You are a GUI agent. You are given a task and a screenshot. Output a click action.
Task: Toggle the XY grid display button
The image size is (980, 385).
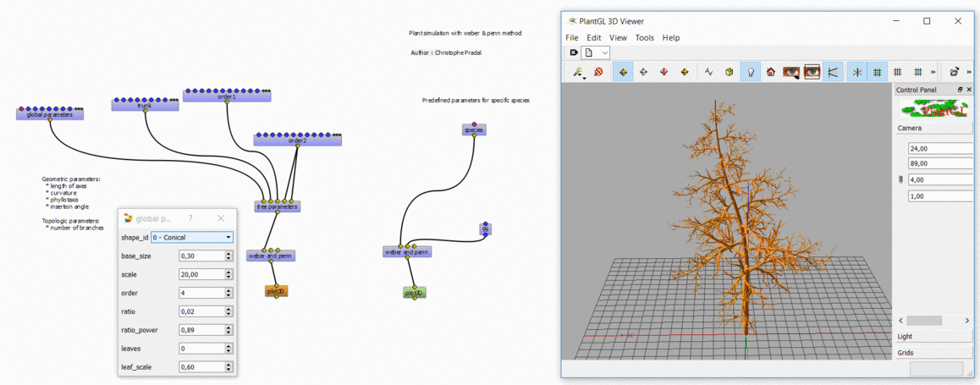pos(878,72)
